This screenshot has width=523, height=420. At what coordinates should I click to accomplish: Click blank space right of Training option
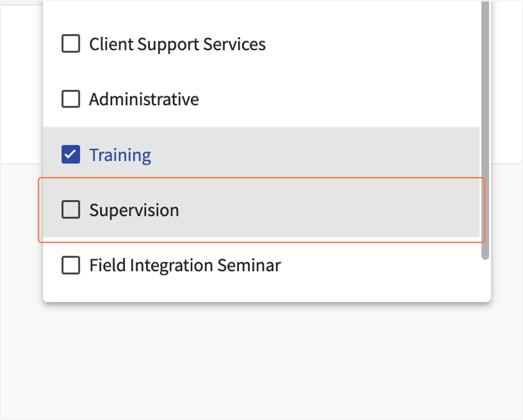314,154
